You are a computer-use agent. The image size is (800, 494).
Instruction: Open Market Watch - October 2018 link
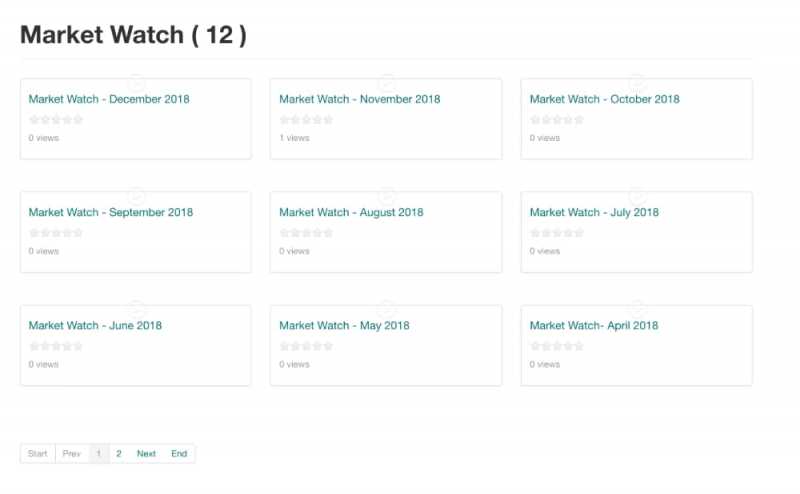604,99
